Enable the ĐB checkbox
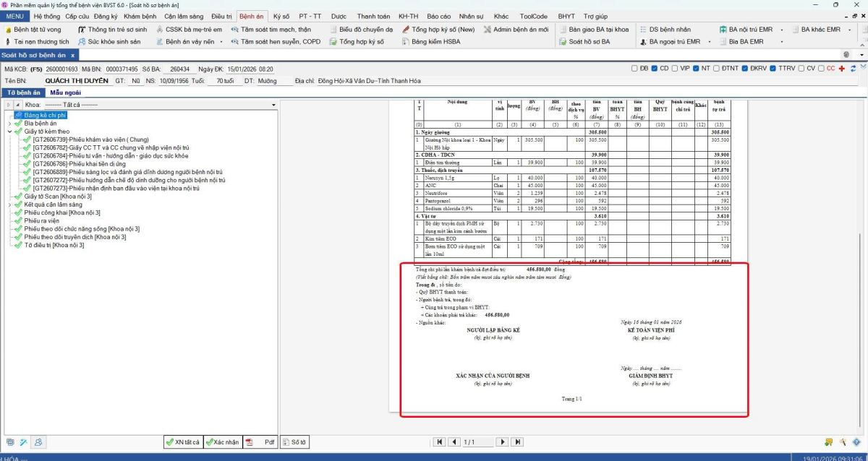This screenshot has height=461, width=868. click(x=634, y=69)
